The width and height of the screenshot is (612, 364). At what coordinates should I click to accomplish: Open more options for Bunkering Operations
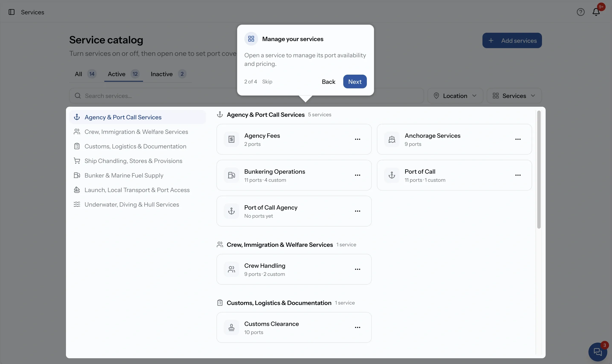pyautogui.click(x=358, y=175)
